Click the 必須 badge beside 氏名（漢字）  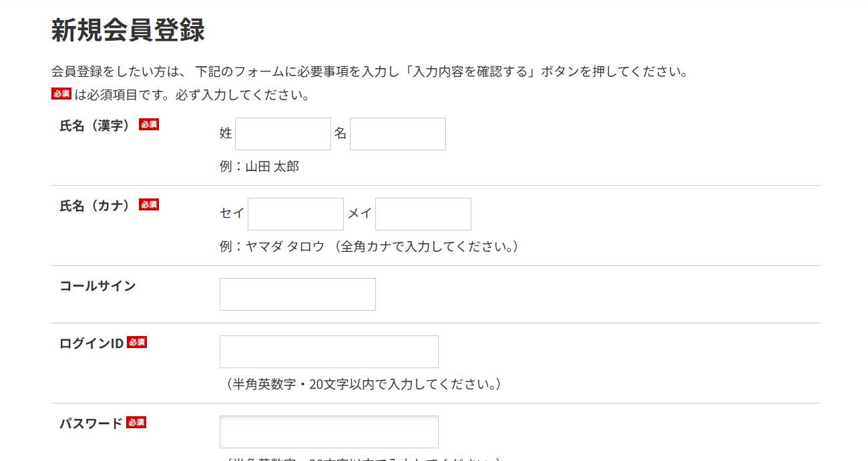149,125
